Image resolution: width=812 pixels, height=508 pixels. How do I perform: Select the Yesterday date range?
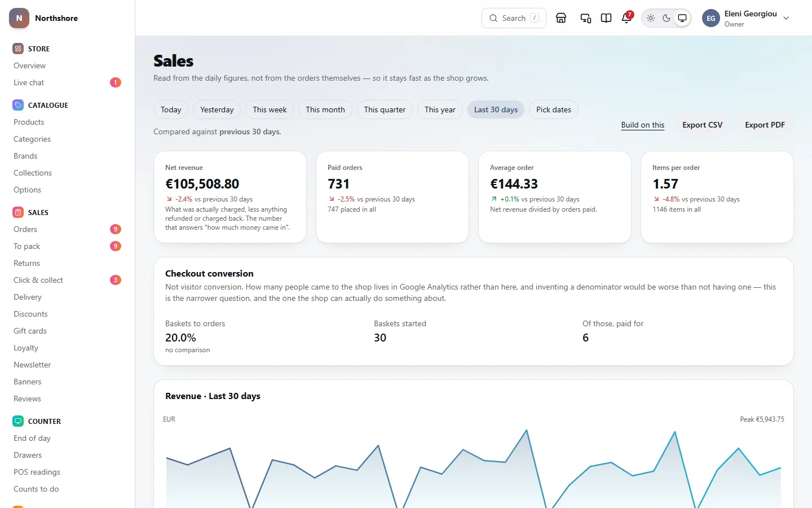[x=217, y=110]
